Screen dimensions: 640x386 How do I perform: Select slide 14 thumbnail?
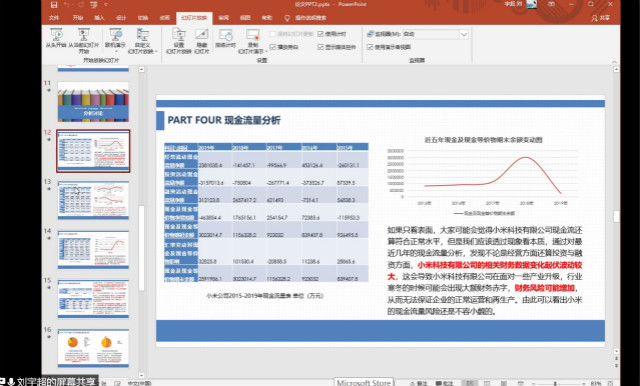(x=93, y=249)
